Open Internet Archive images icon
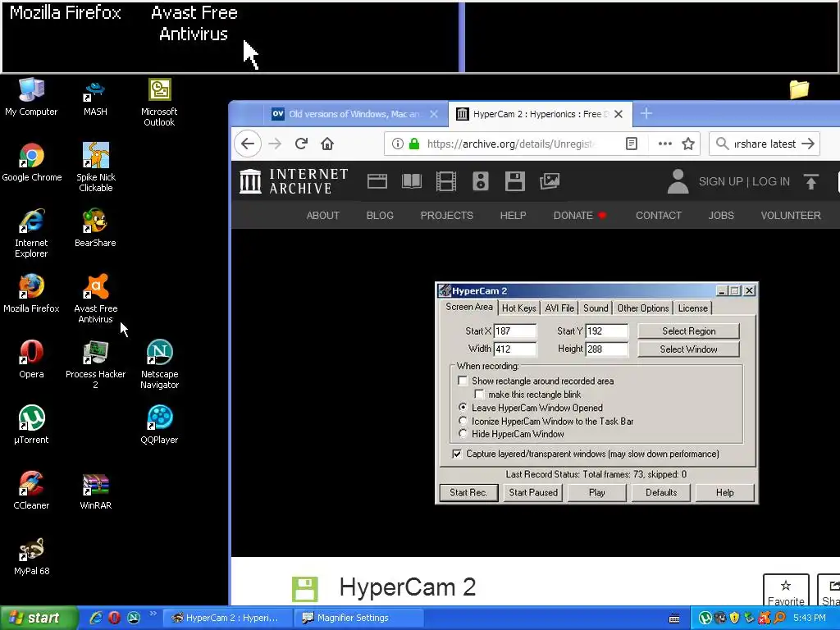Viewport: 840px width, 630px height. tap(549, 181)
